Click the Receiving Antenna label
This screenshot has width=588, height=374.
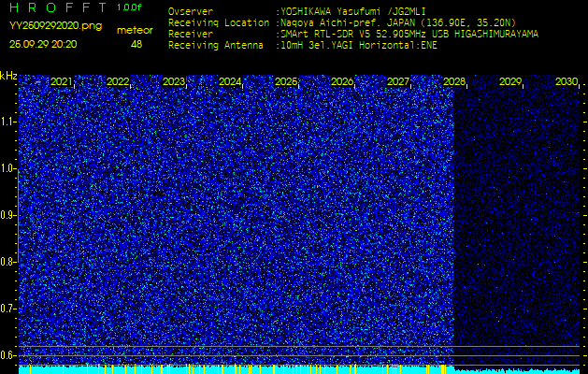pyautogui.click(x=216, y=46)
